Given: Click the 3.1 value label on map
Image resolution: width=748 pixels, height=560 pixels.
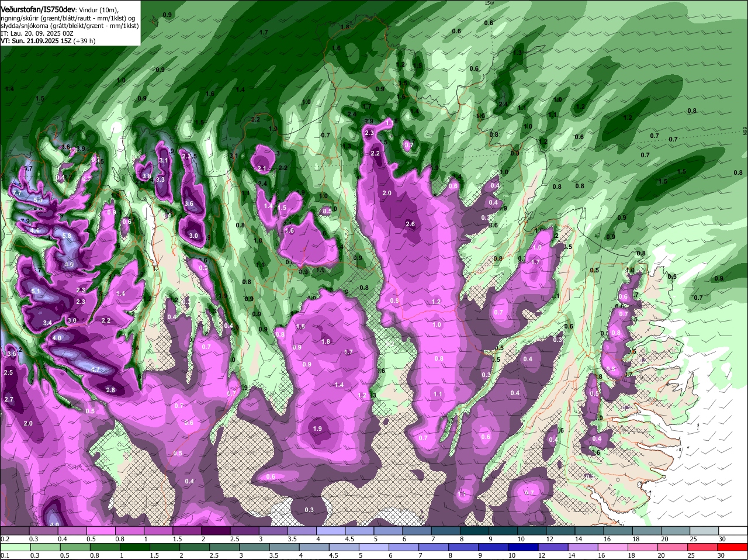Looking at the screenshot, I should 164,160.
